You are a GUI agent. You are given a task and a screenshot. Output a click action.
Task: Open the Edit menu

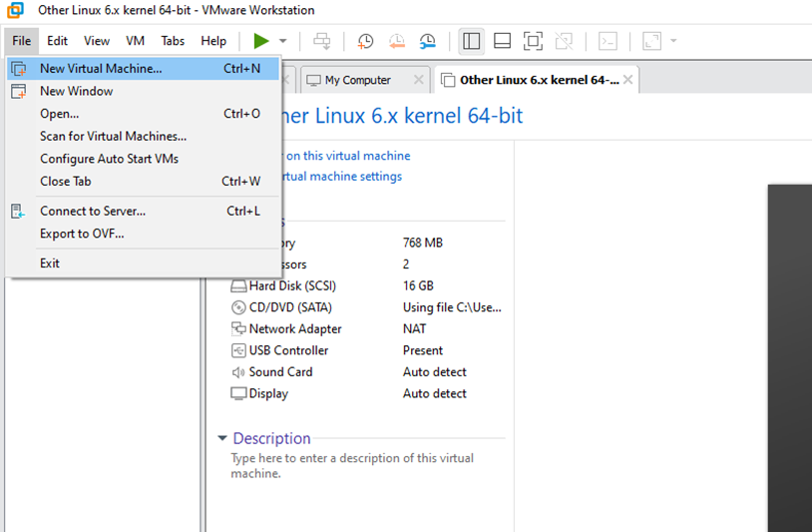click(57, 41)
